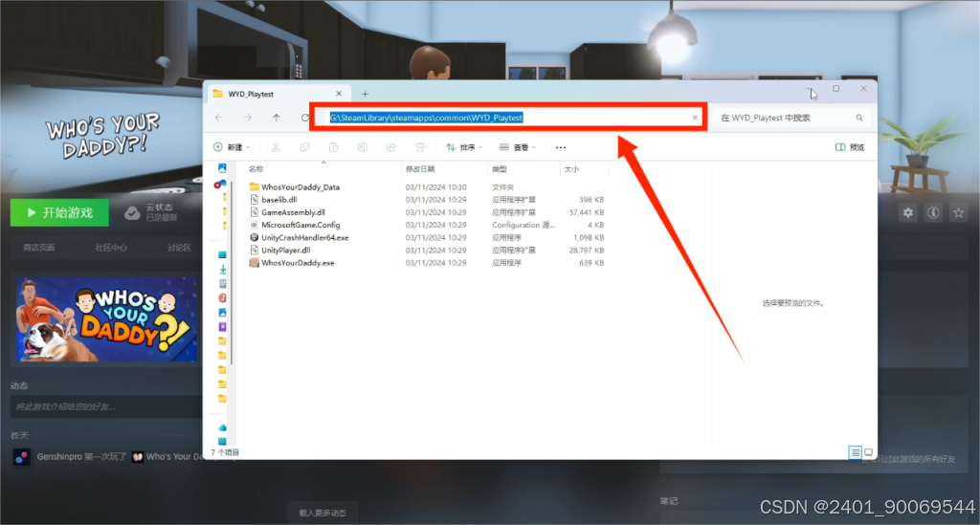Click the Forward navigation arrow in Explorer

pos(248,118)
